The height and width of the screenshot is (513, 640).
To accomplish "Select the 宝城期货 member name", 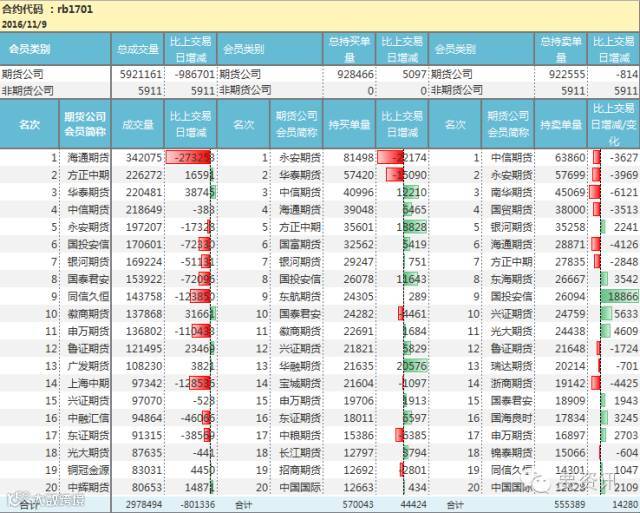I will click(x=300, y=383).
